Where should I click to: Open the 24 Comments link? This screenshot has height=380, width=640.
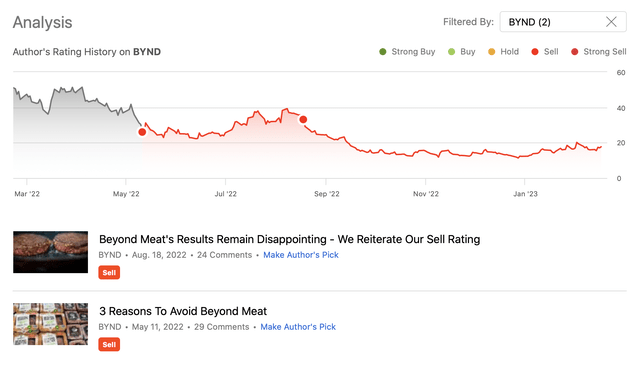[224, 255]
